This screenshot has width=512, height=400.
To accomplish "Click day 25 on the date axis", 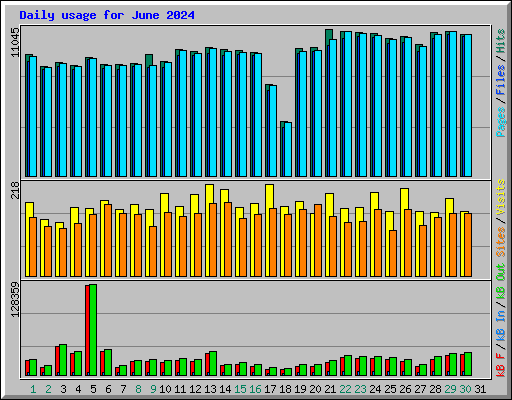I will click(390, 389).
